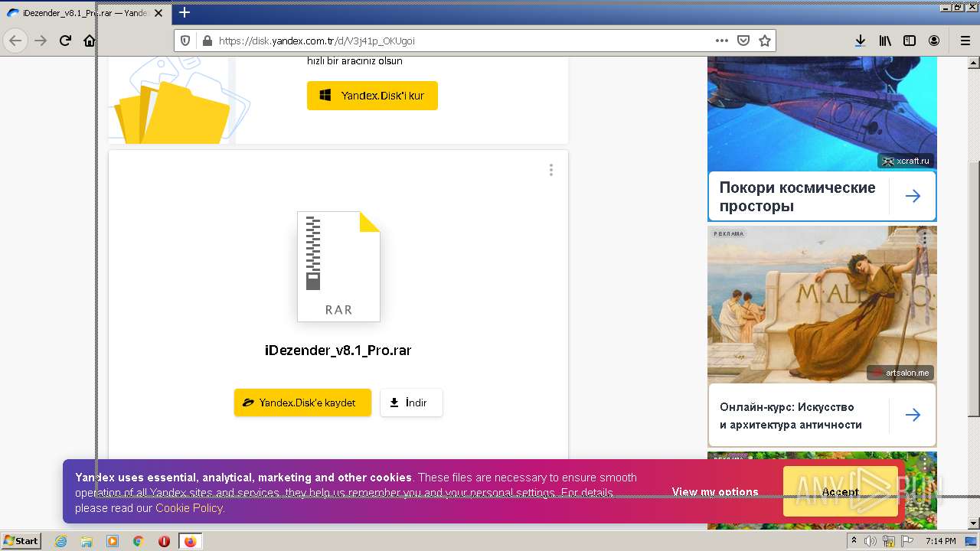The width and height of the screenshot is (980, 551).
Task: Click the vertical scrollbar thumb
Action: coord(973,289)
